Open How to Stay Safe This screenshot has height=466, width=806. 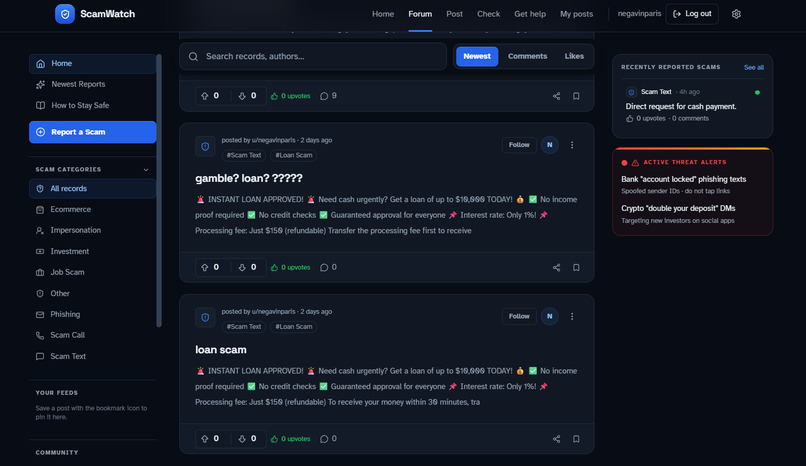tap(93, 105)
